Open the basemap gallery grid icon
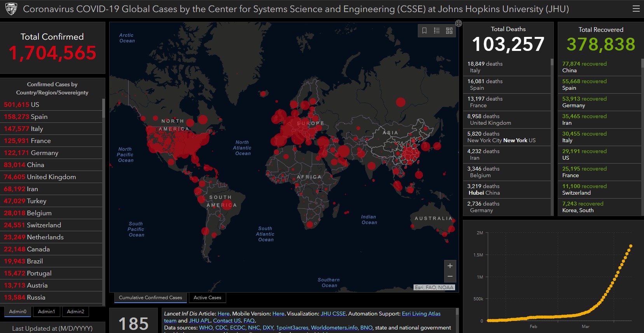Viewport: 644px width, 333px height. [449, 31]
